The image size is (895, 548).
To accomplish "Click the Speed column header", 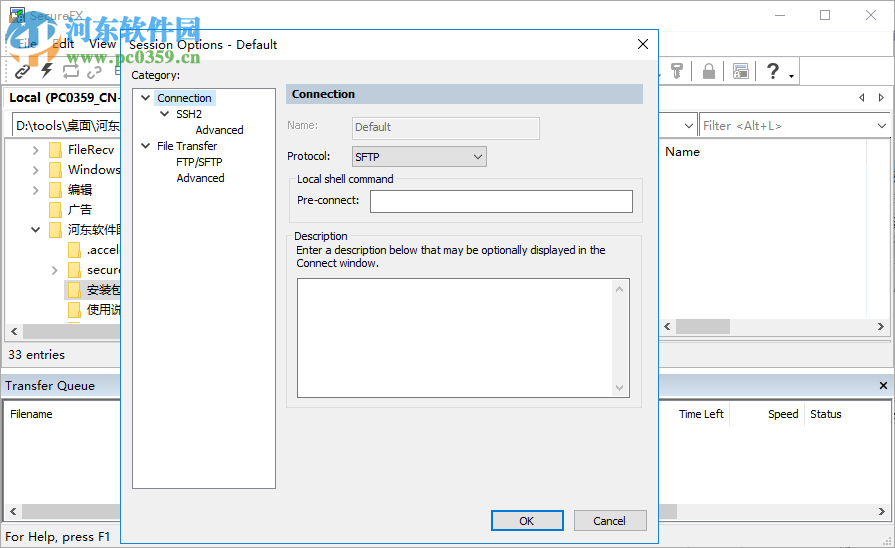I will pos(783,414).
